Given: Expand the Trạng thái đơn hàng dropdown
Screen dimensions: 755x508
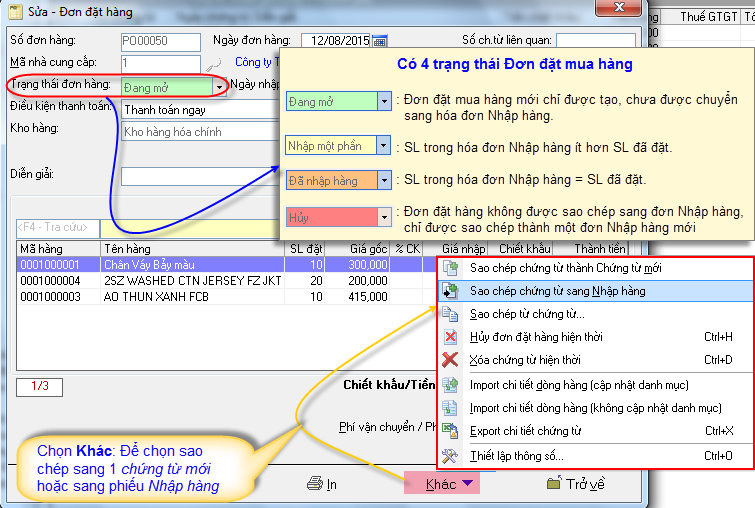Looking at the screenshot, I should [x=219, y=87].
